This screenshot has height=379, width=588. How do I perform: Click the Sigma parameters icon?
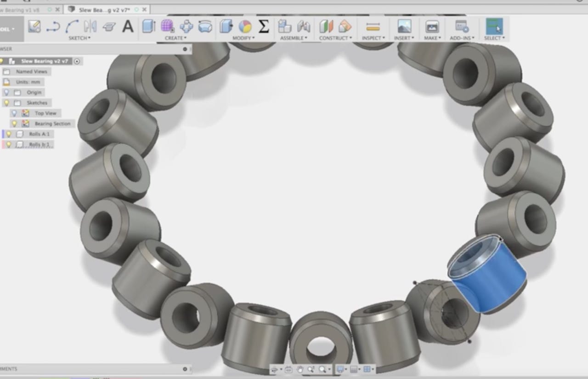264,27
